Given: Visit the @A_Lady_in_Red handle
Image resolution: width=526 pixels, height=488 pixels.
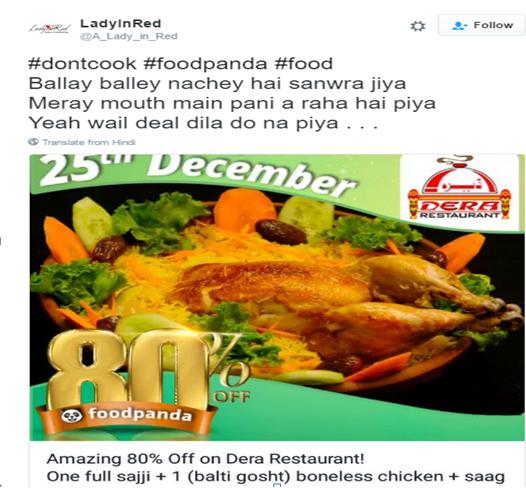Looking at the screenshot, I should [x=128, y=36].
